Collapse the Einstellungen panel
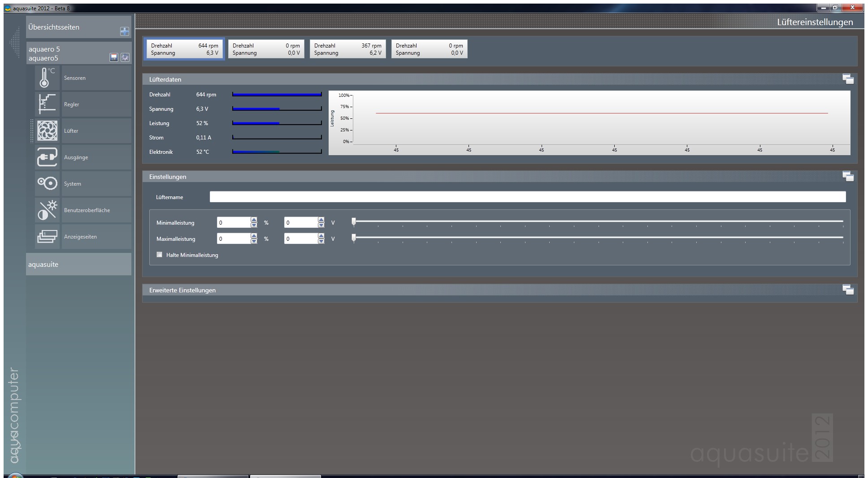 coord(848,176)
